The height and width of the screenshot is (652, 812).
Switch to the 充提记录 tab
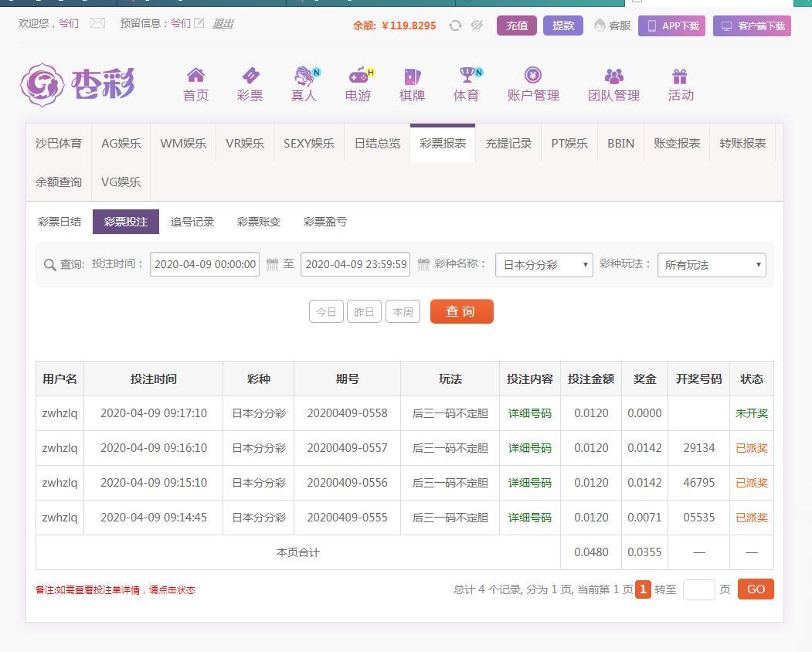[508, 144]
